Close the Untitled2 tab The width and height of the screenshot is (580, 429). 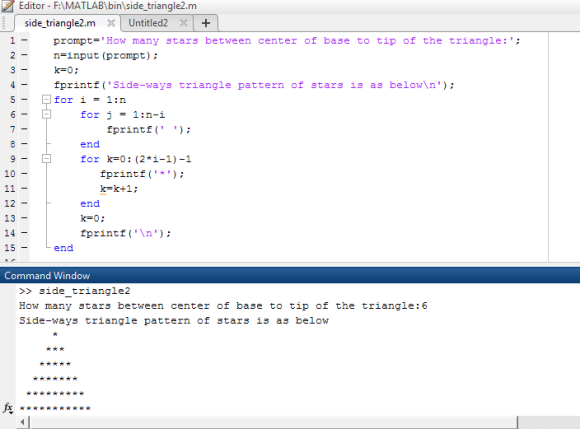click(183, 23)
